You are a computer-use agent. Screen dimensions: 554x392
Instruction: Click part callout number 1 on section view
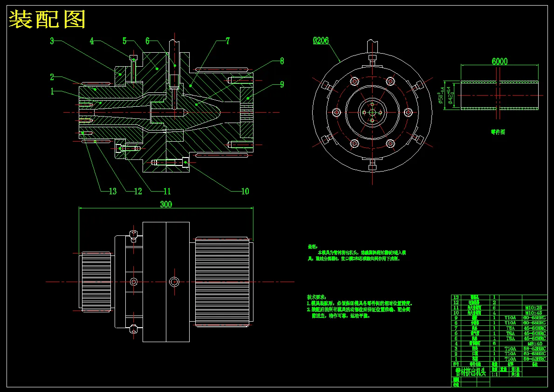point(52,91)
